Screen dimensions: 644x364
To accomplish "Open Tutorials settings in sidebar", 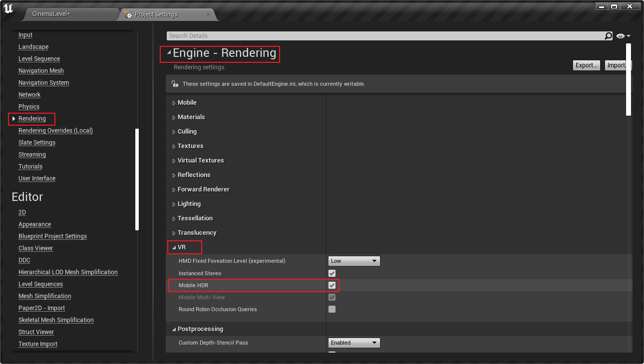I will (x=30, y=167).
